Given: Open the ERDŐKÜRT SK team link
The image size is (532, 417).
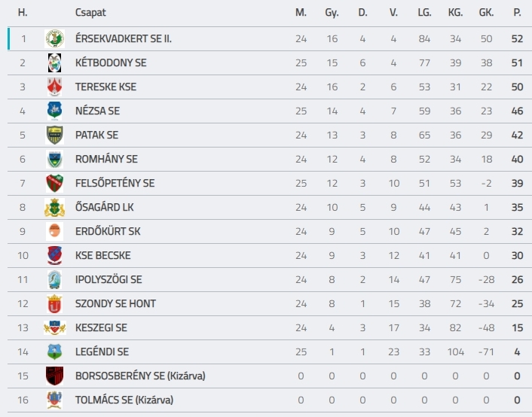Looking at the screenshot, I should 108,231.
